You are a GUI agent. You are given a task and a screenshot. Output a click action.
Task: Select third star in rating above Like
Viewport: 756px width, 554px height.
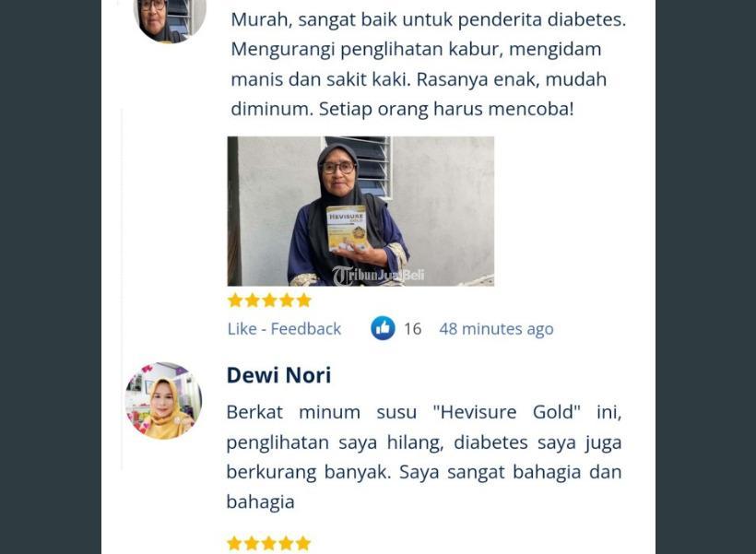tap(269, 301)
